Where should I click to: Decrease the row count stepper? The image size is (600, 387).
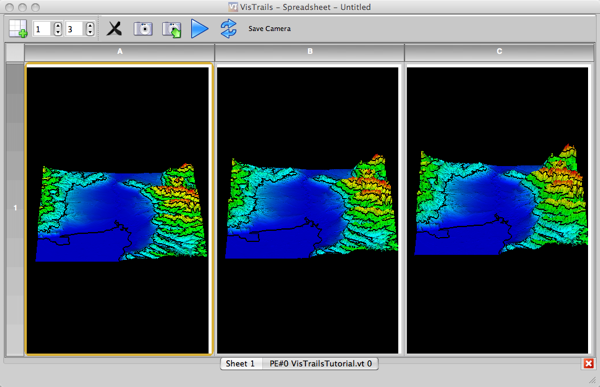[58, 32]
